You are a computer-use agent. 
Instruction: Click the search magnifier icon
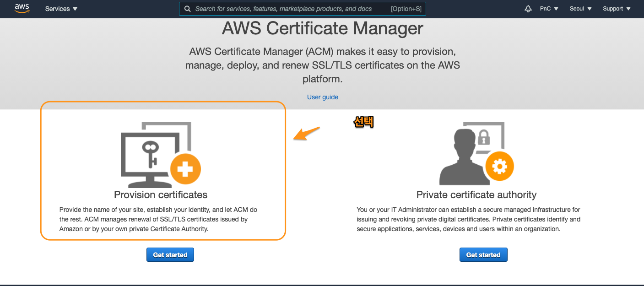click(x=187, y=8)
